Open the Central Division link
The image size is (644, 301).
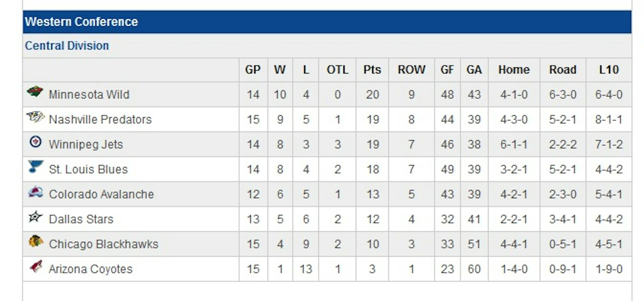click(67, 46)
